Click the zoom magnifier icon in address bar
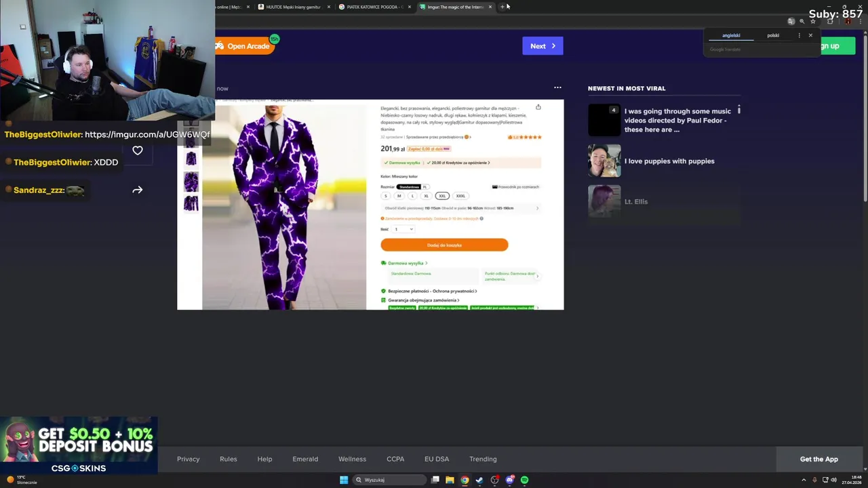868x488 pixels. point(802,21)
